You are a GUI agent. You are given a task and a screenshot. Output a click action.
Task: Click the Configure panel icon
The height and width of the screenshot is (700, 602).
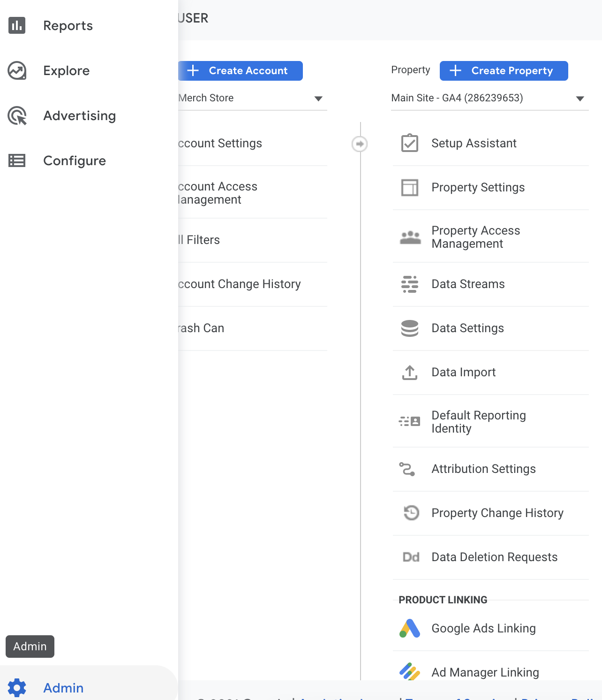[x=16, y=160]
